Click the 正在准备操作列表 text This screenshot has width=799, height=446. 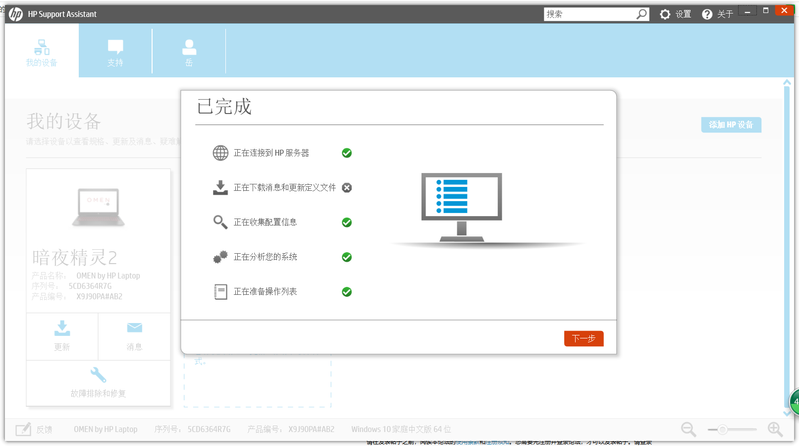[x=265, y=292]
